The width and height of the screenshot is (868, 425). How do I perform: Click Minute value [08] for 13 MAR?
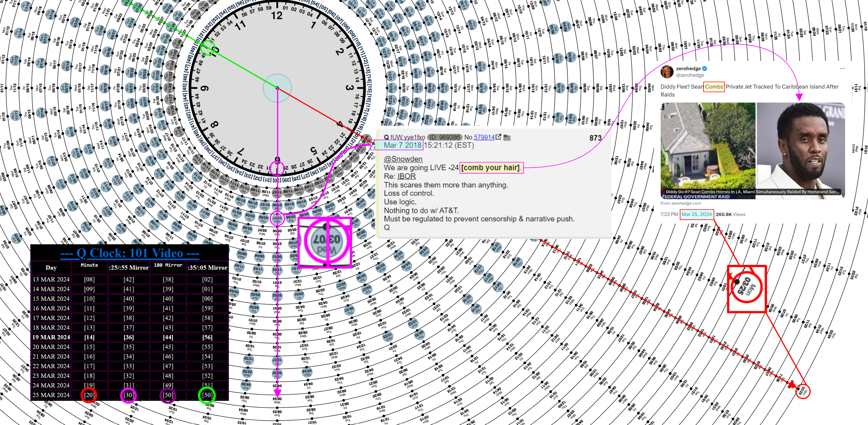click(89, 279)
